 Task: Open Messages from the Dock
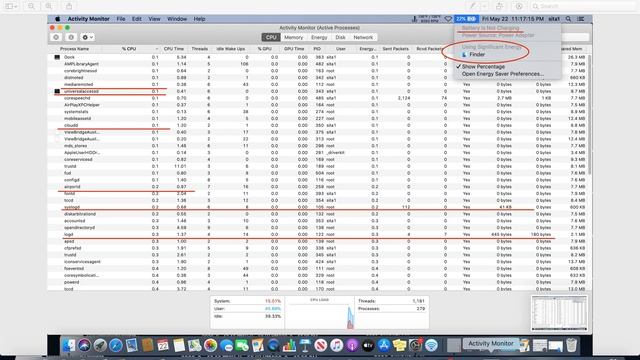(226, 345)
